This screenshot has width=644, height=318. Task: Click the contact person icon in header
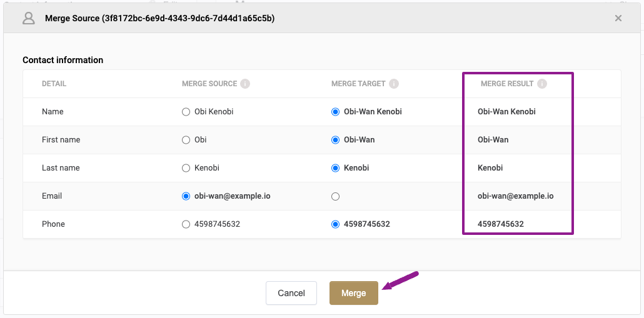click(x=28, y=18)
